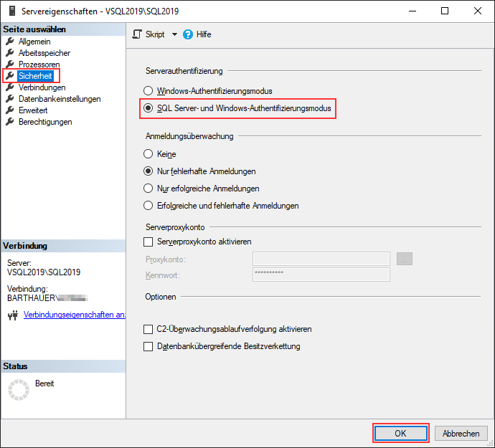The width and height of the screenshot is (495, 448).
Task: Click the blue Hilfe question mark icon
Action: tap(189, 34)
